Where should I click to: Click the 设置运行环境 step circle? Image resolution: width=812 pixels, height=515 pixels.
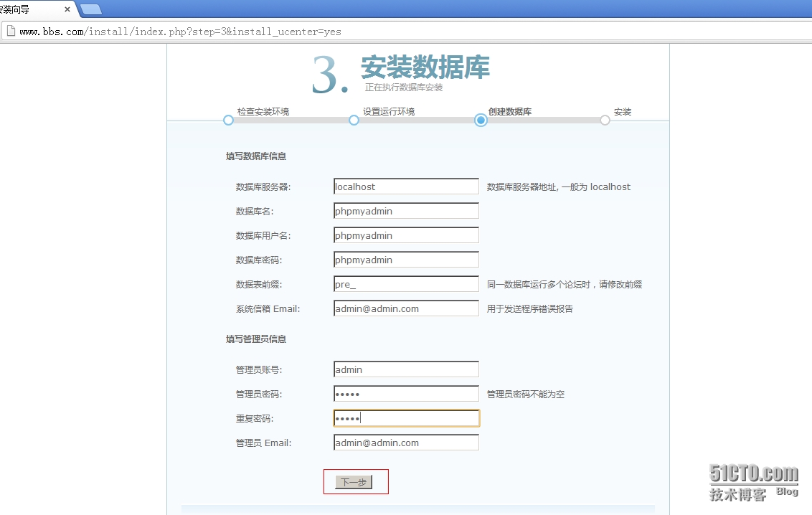click(x=354, y=120)
